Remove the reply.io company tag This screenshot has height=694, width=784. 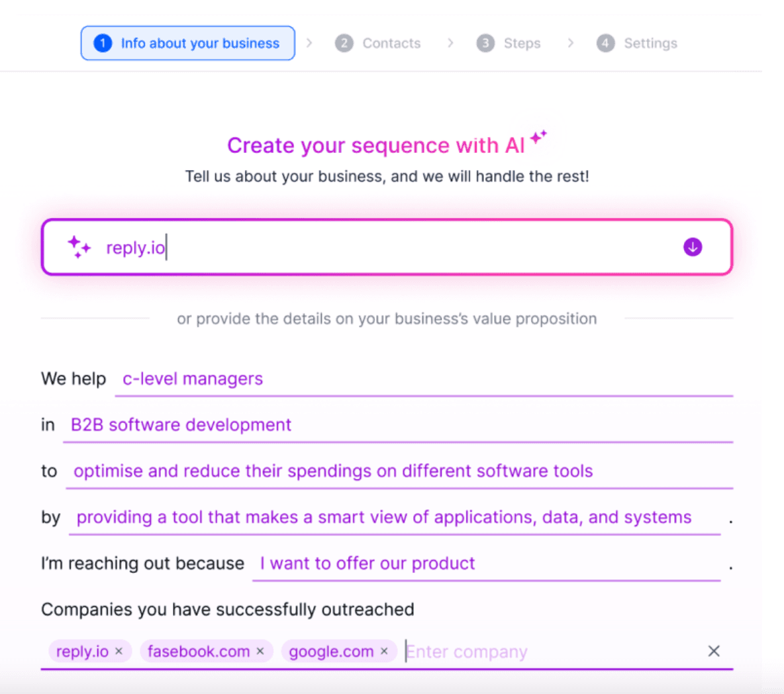click(x=119, y=651)
